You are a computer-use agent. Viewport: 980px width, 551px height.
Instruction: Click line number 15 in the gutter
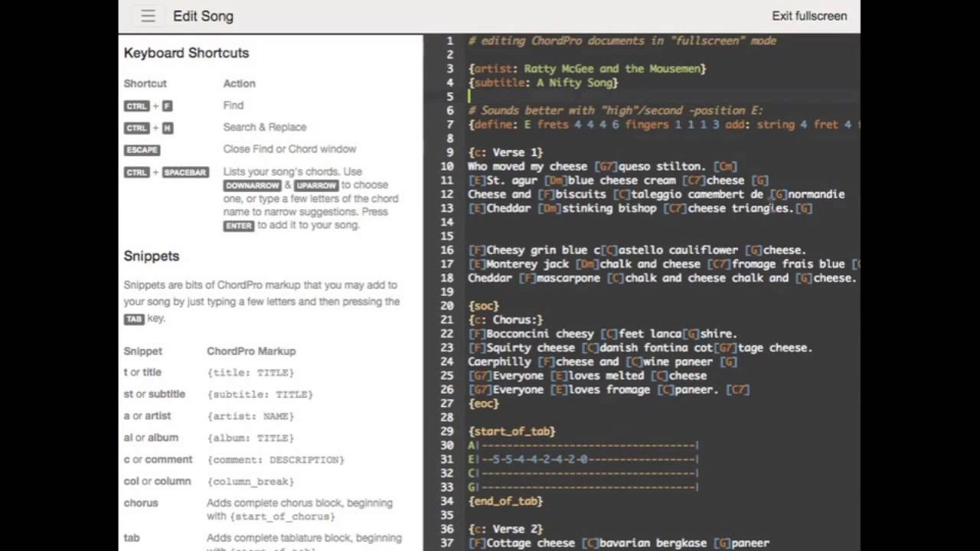tap(447, 236)
